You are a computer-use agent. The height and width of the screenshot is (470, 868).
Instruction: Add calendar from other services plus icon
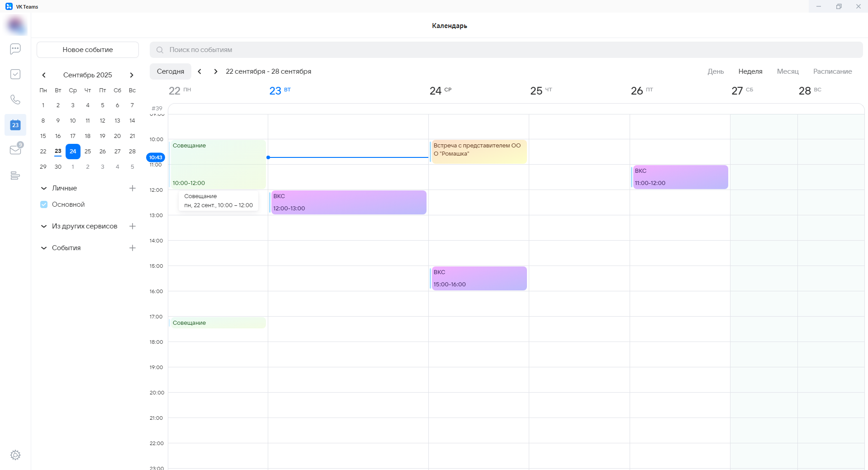pyautogui.click(x=133, y=226)
